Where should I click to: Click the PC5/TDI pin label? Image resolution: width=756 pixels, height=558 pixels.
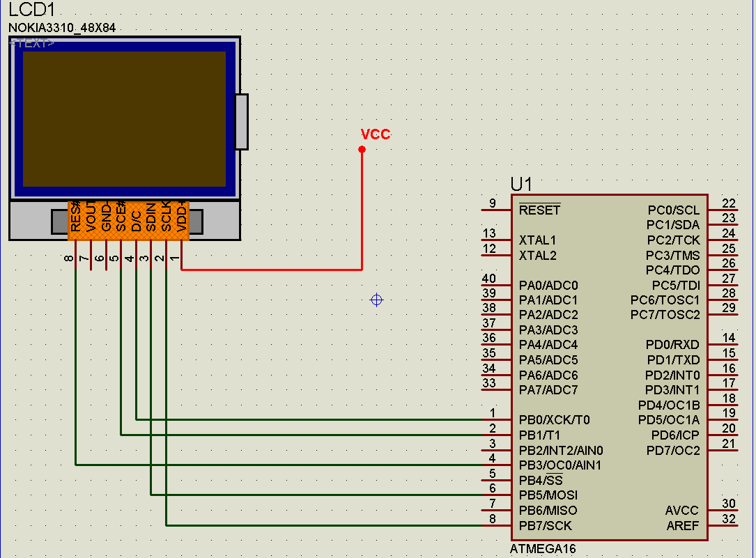coord(675,285)
